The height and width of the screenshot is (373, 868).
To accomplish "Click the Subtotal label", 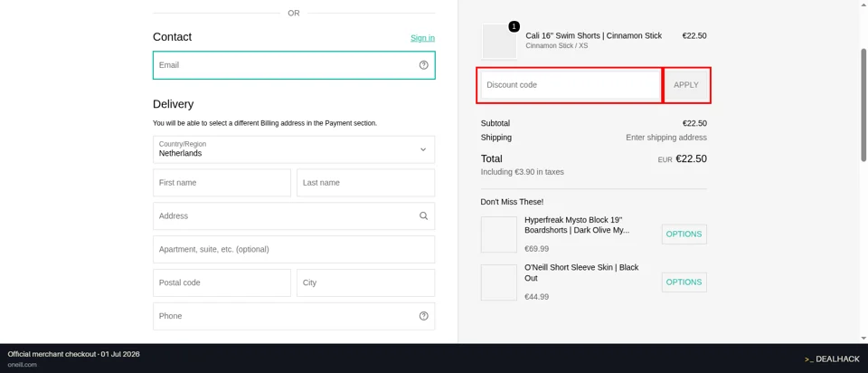I will point(495,124).
